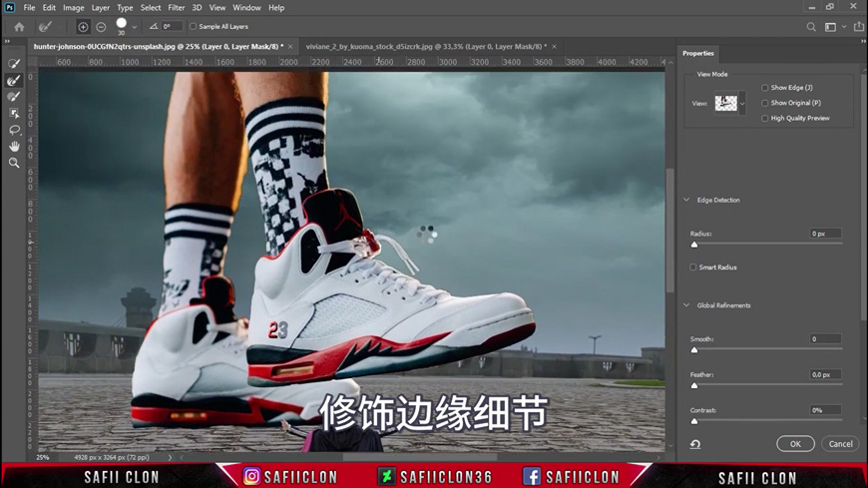Open the search magnifier in options bar
The height and width of the screenshot is (488, 868).
click(x=811, y=27)
